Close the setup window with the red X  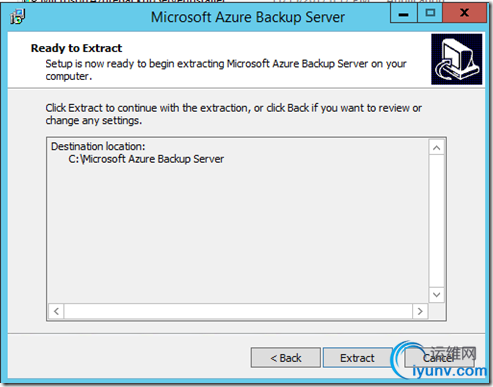pos(464,14)
